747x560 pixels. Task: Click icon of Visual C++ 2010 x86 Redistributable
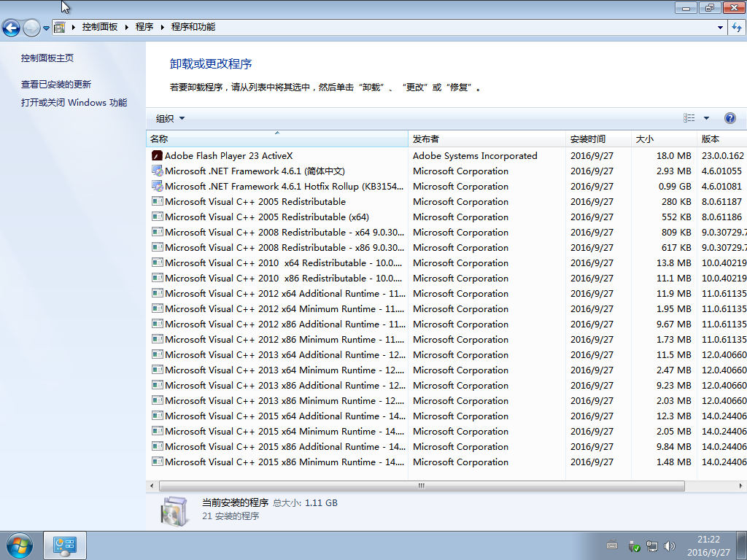pos(158,278)
